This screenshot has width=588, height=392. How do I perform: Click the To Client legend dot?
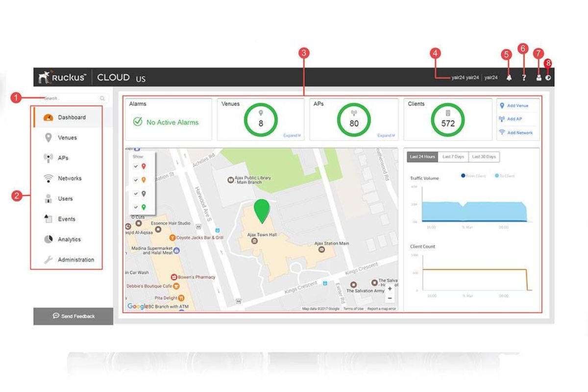[496, 175]
